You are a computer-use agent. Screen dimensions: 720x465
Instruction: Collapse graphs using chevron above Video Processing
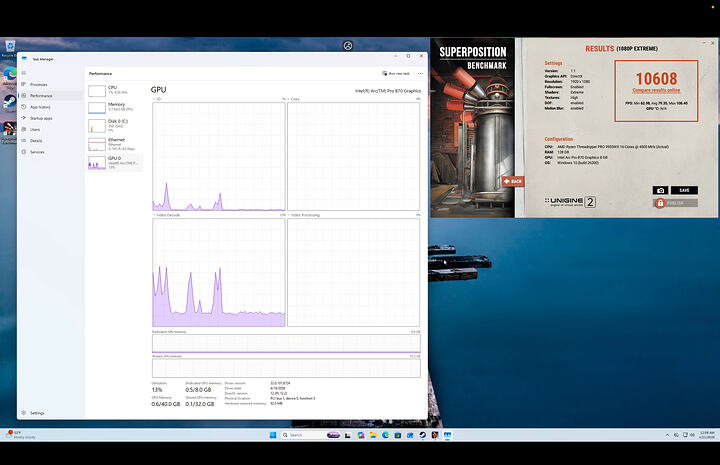click(x=418, y=215)
